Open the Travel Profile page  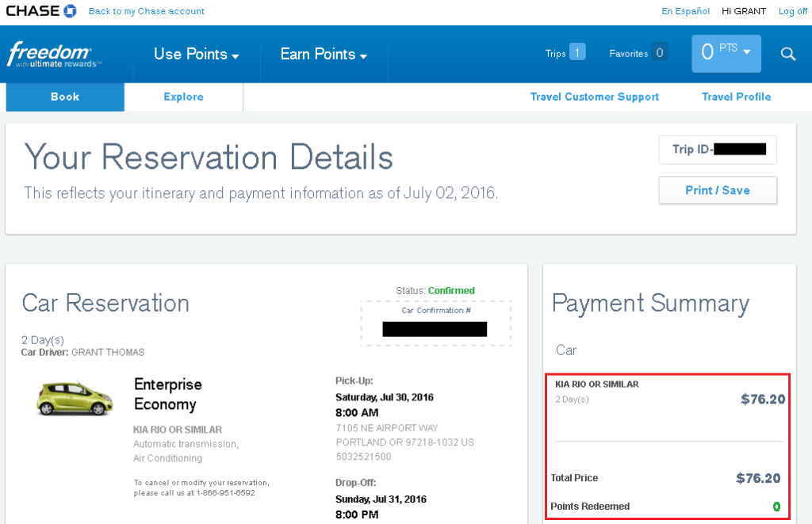(736, 97)
